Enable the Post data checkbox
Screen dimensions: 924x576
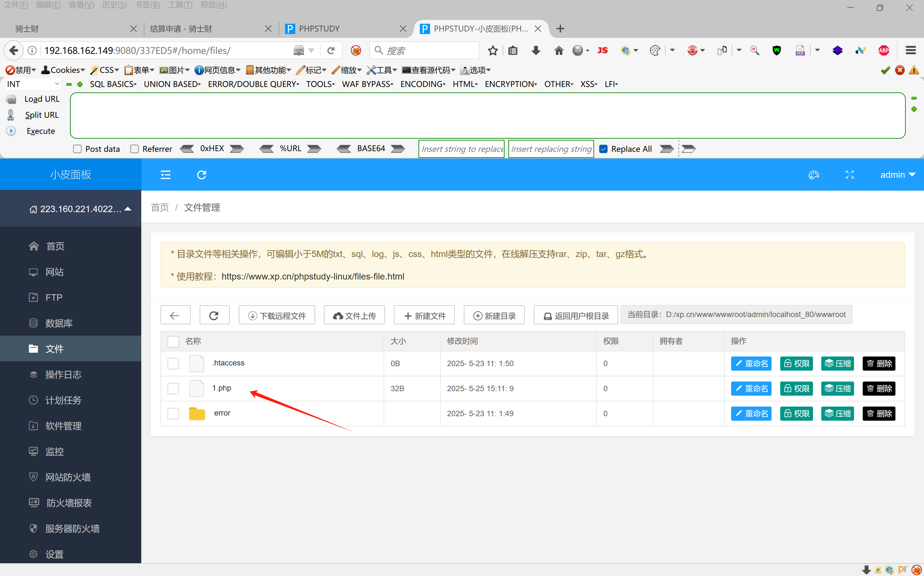(x=77, y=149)
